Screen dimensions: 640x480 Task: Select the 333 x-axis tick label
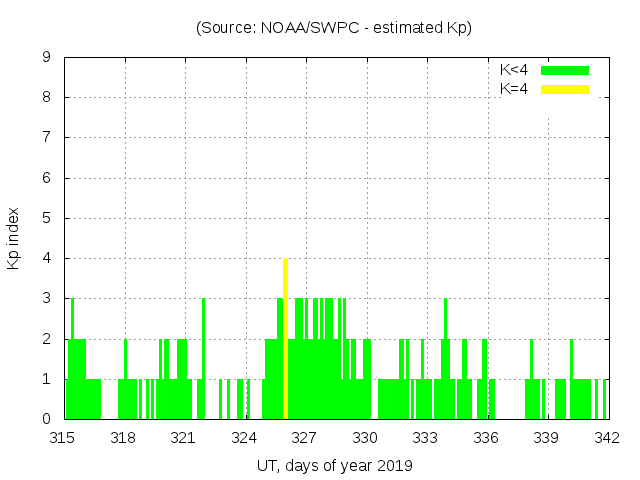(x=425, y=437)
